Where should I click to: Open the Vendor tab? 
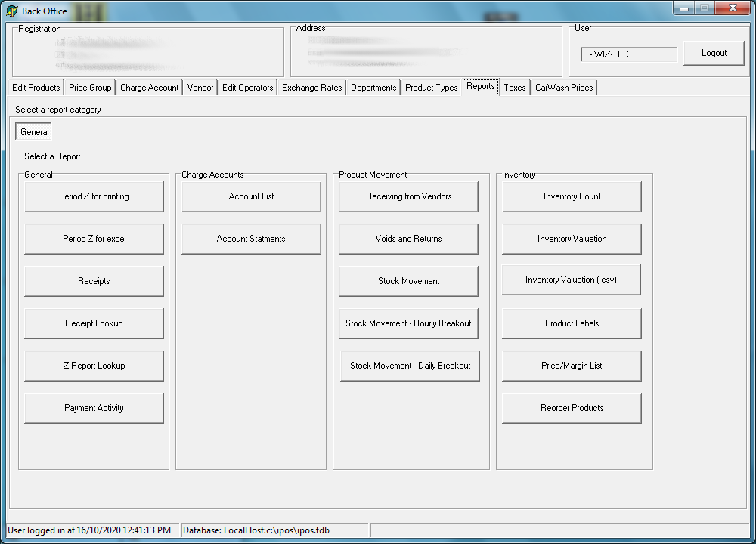point(200,87)
